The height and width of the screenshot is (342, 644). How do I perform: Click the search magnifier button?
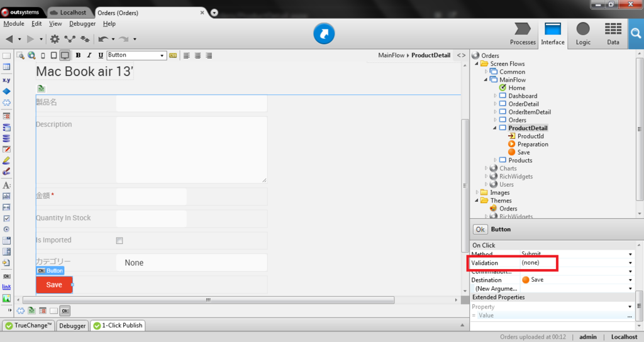click(636, 34)
